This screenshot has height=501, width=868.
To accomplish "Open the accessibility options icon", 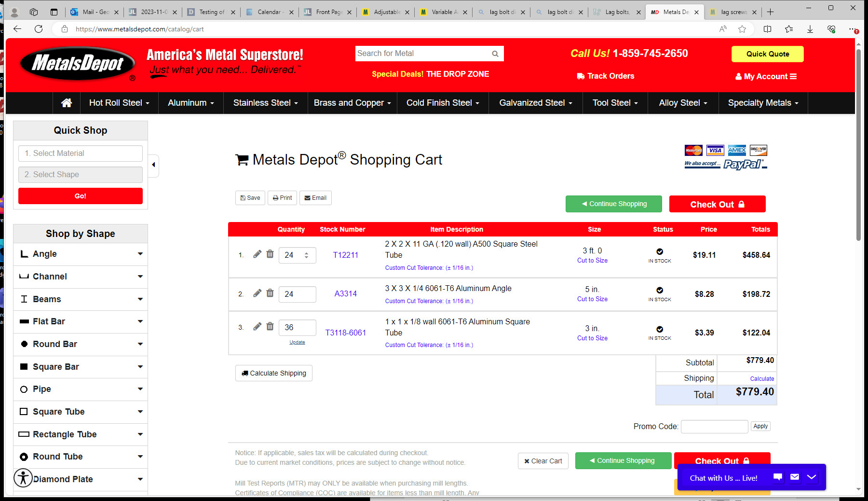I will [x=23, y=478].
